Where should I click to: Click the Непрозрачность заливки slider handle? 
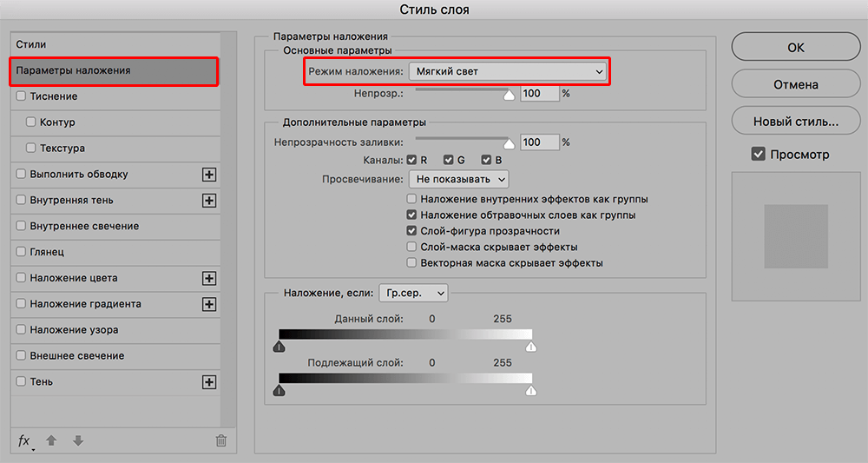click(510, 144)
